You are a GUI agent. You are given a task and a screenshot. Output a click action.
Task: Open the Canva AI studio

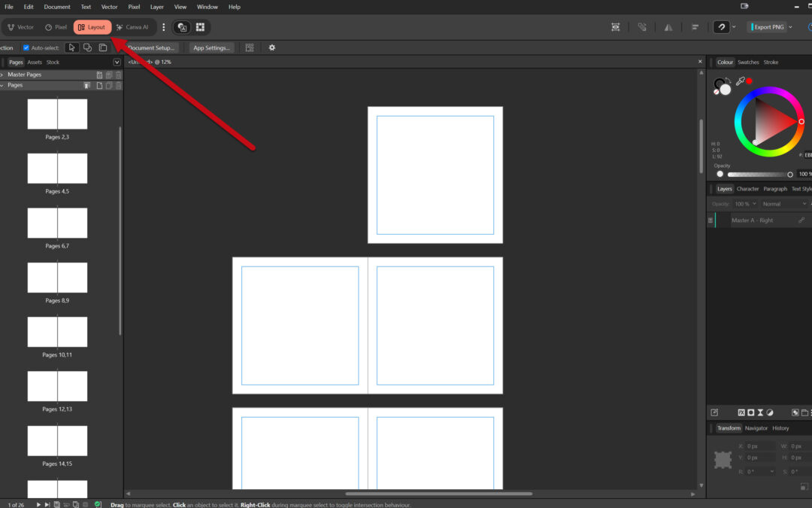pos(132,27)
